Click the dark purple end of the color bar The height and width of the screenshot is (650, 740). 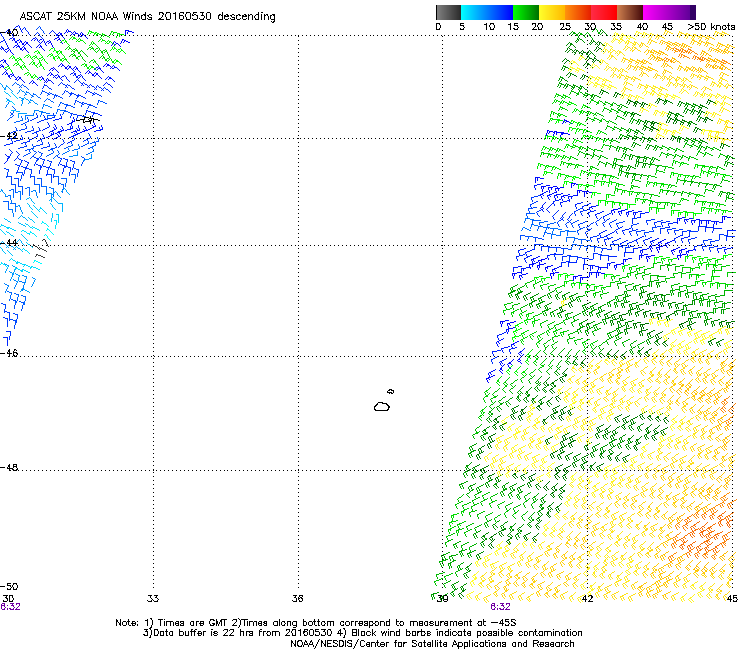[693, 12]
